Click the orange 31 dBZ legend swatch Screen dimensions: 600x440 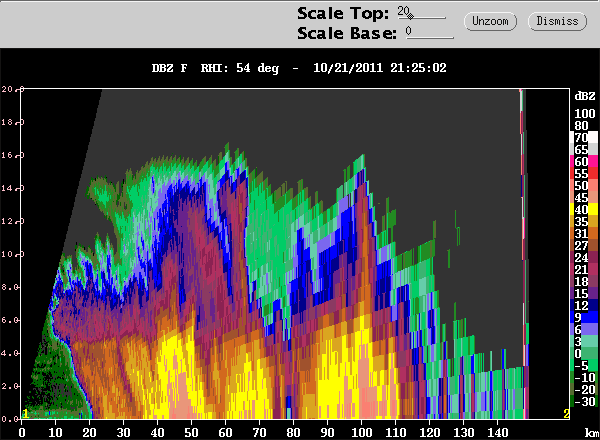coord(584,233)
